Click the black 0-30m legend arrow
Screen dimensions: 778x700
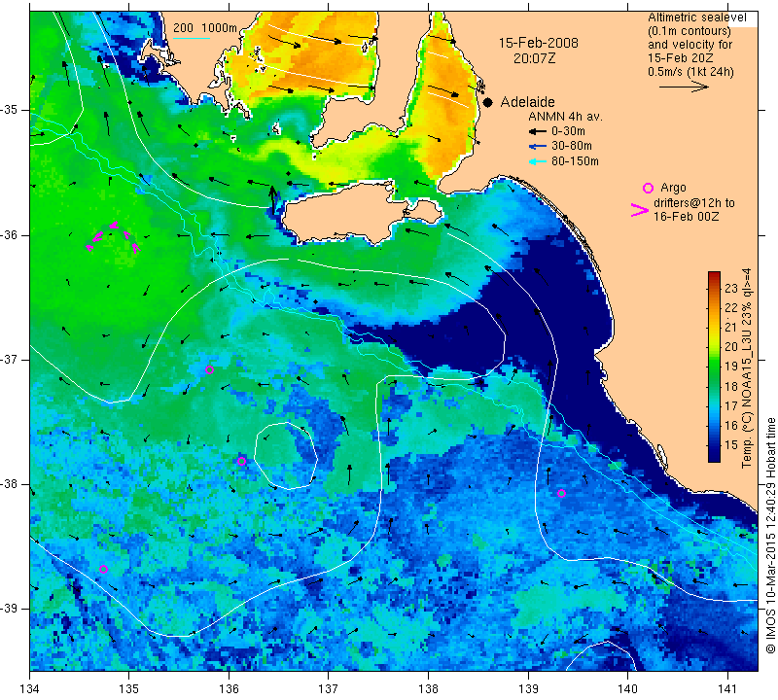(x=538, y=131)
